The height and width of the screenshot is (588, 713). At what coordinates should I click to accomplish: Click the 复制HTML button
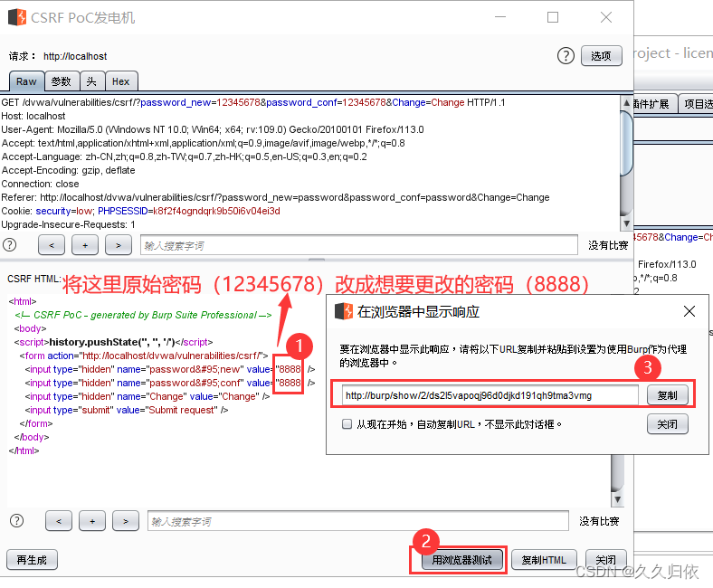pyautogui.click(x=544, y=560)
